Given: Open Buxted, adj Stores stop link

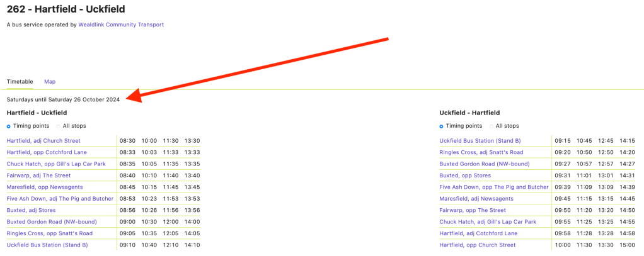Looking at the screenshot, I should 31,210.
